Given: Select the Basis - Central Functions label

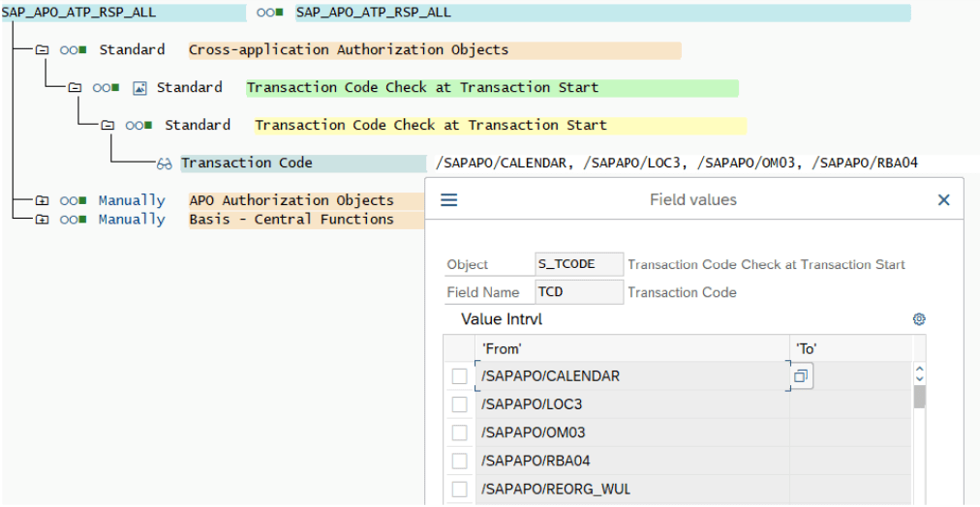Looking at the screenshot, I should (307, 220).
